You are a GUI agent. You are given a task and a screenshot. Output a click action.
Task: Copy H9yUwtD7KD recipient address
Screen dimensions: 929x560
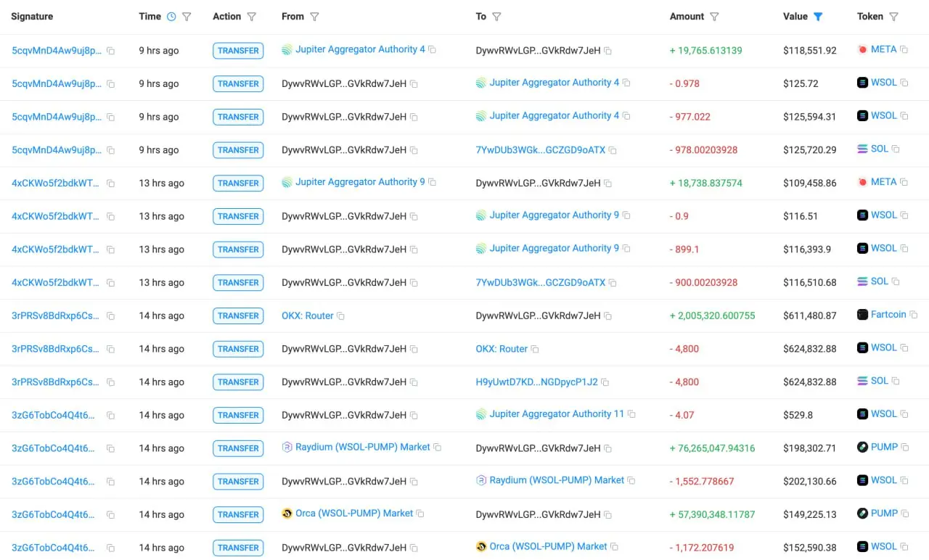click(x=605, y=382)
